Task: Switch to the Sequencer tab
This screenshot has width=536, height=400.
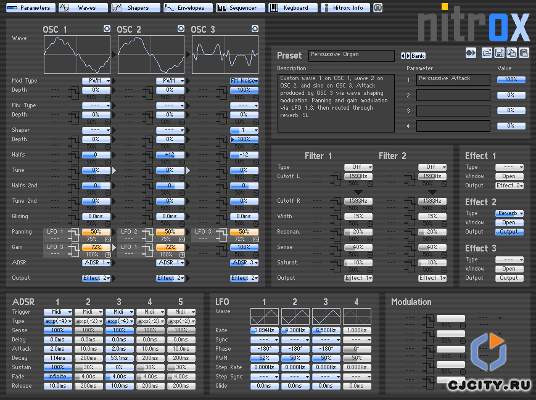Action: (240, 8)
